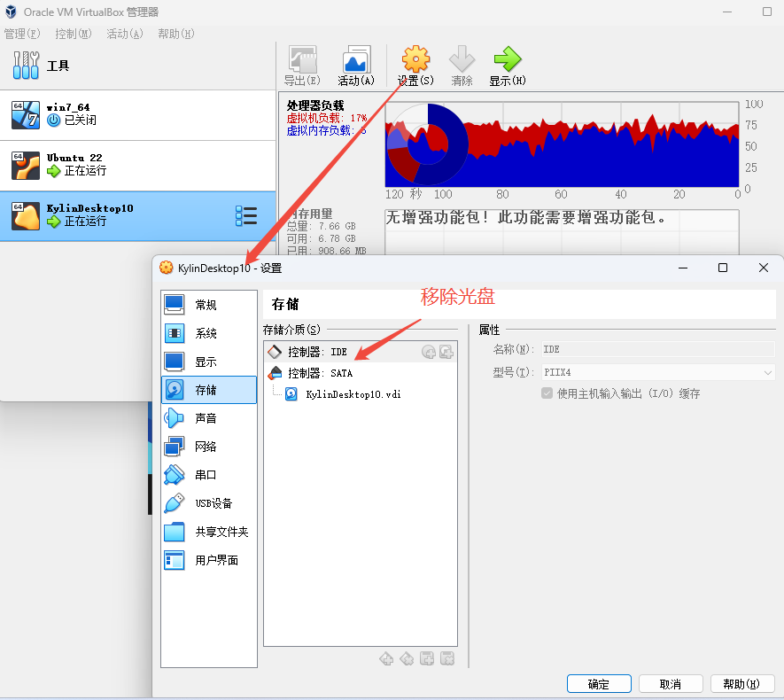Select the 控制器: IDE tree row
This screenshot has height=700, width=784.
360,352
